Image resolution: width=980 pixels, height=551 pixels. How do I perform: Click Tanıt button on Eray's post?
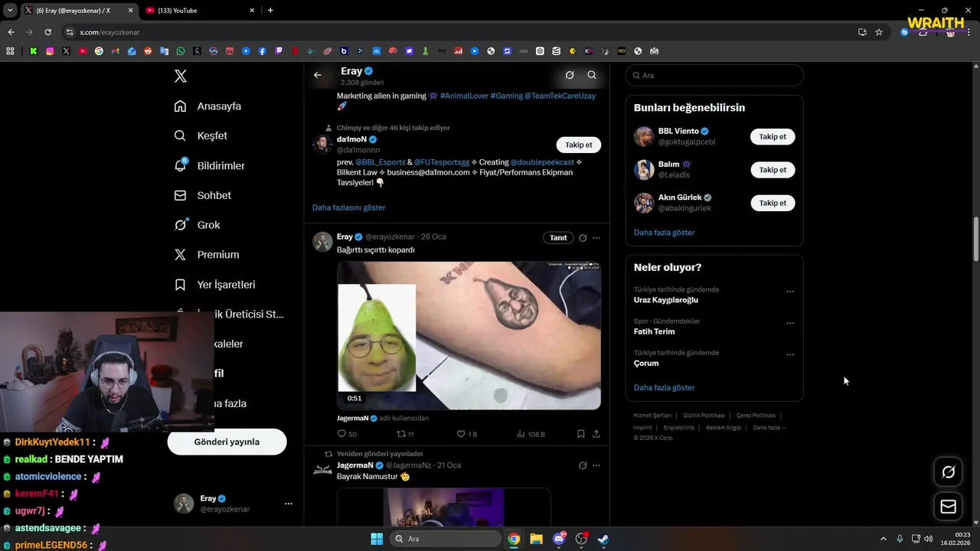[558, 238]
